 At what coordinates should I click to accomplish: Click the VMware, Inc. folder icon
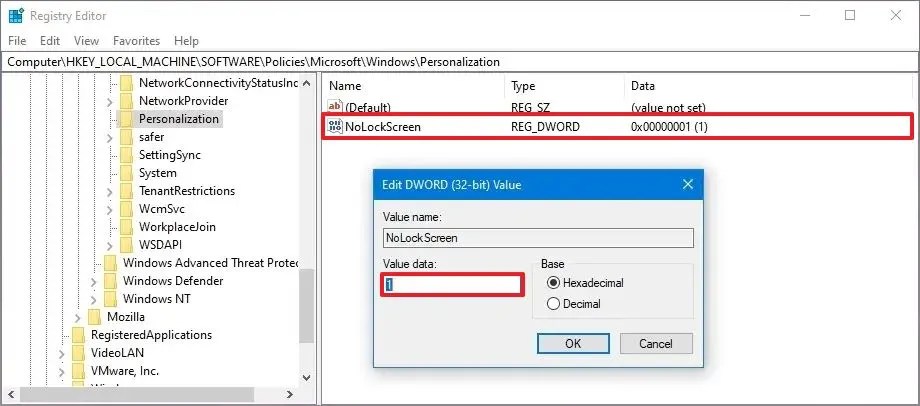point(79,371)
